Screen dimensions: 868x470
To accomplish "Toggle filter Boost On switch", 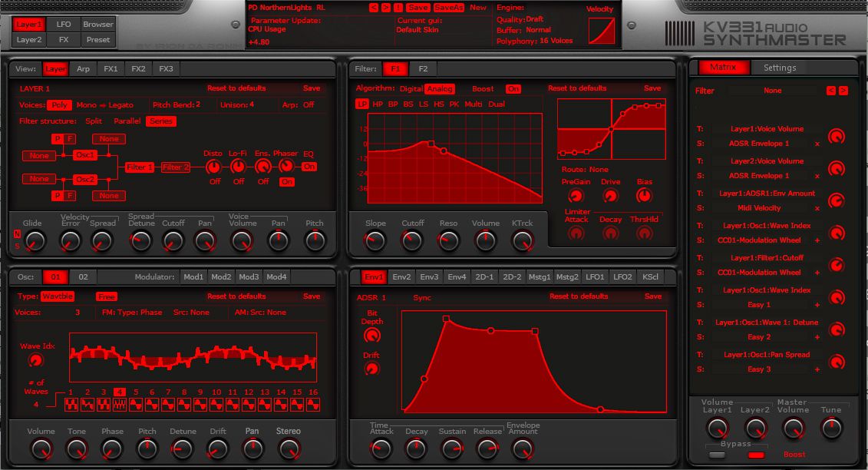I will click(x=513, y=88).
